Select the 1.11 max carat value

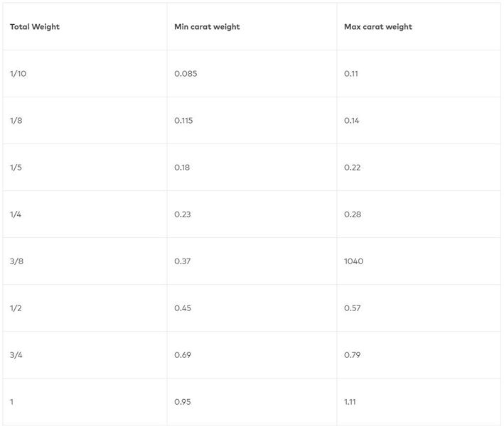[350, 402]
